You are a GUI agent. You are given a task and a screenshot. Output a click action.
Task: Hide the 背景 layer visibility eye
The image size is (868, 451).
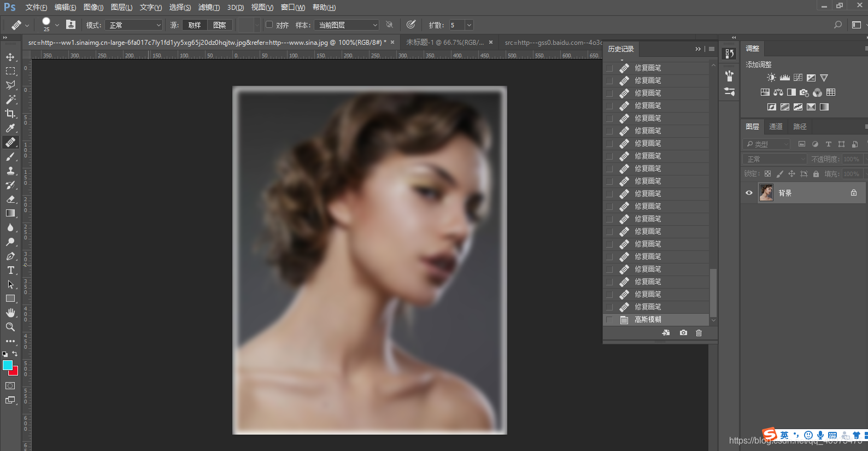tap(749, 192)
